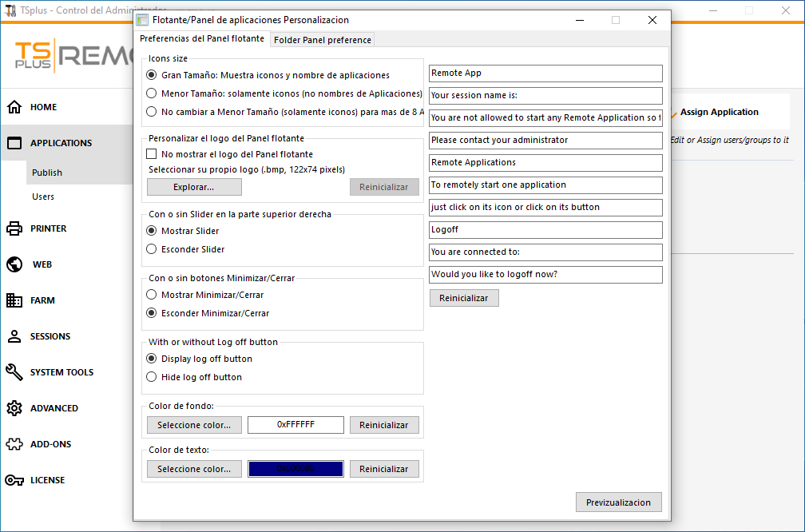Choose 'Hide log off button' option

tap(152, 377)
